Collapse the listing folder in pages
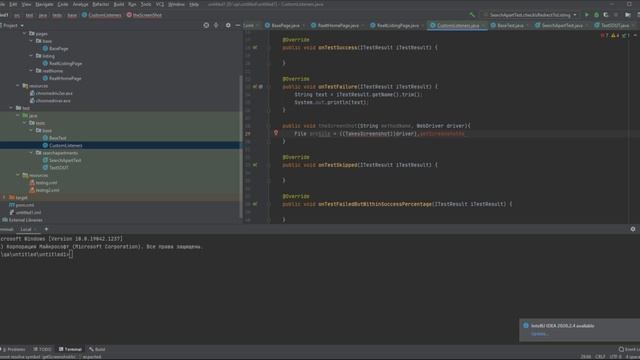640x360 pixels. click(x=31, y=56)
